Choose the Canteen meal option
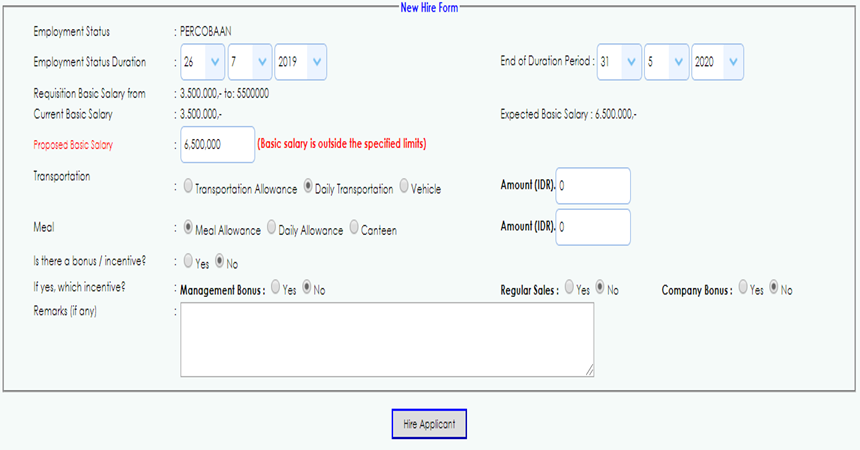 click(354, 229)
